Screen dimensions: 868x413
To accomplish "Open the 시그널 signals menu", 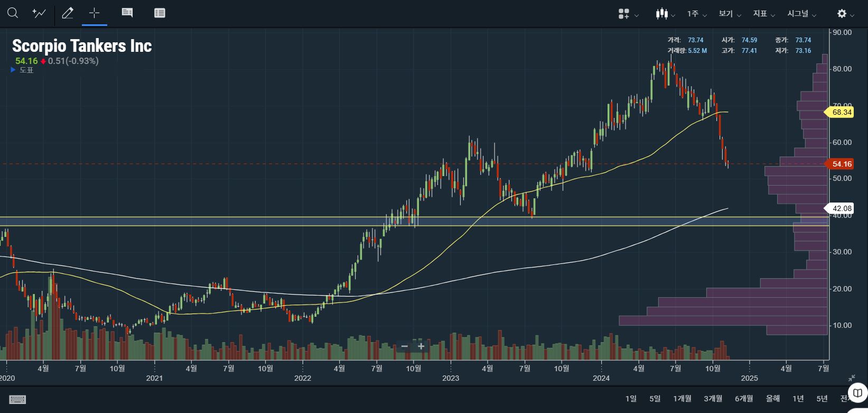I will (801, 14).
